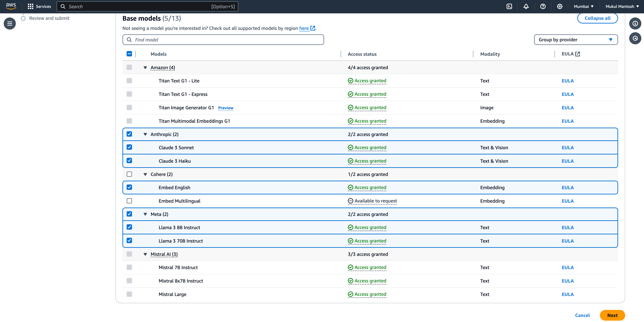Screen dimensions: 644x322
Task: Click the external link icon beside EULA header
Action: [x=578, y=54]
